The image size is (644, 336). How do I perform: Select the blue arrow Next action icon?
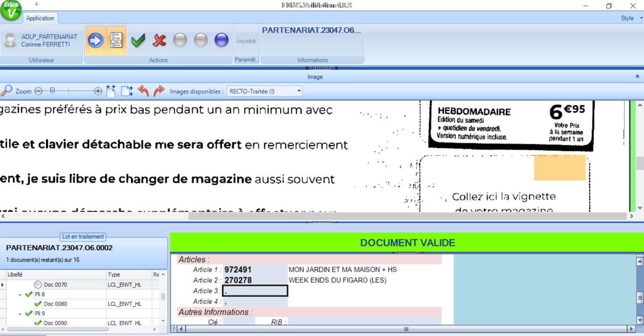(95, 40)
